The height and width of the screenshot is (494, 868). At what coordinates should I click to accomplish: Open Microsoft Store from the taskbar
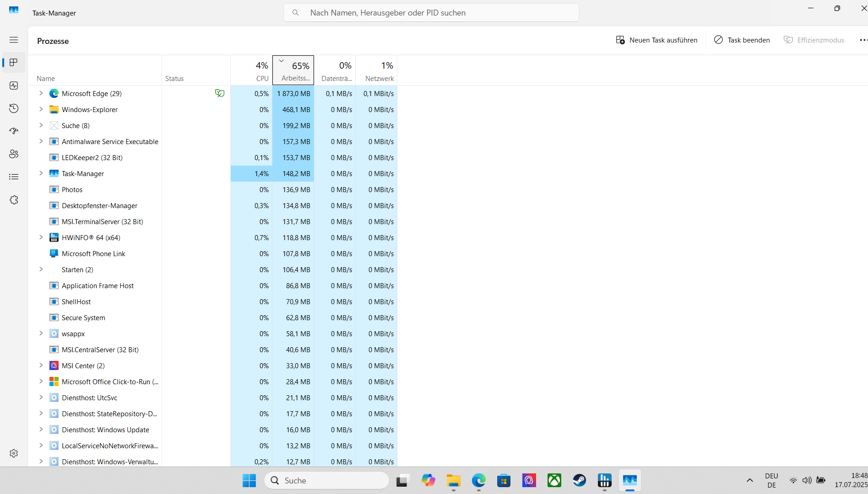click(x=504, y=480)
